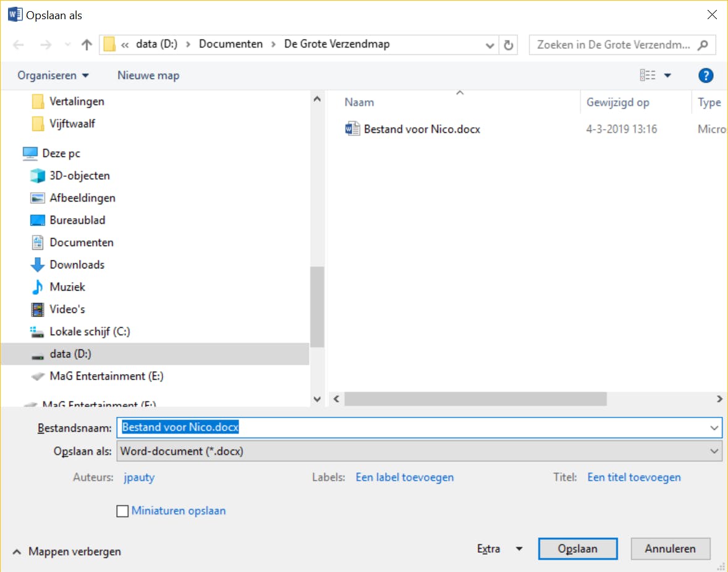Open the Opslaan als file type dropdown
The image size is (728, 572).
419,451
